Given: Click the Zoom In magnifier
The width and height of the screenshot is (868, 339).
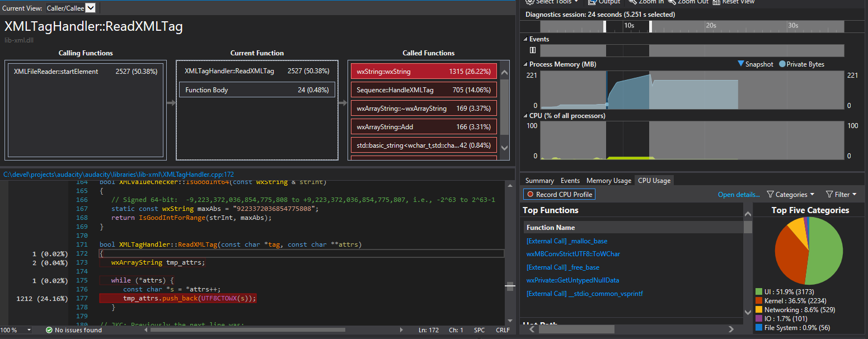Looking at the screenshot, I should coord(632,2).
